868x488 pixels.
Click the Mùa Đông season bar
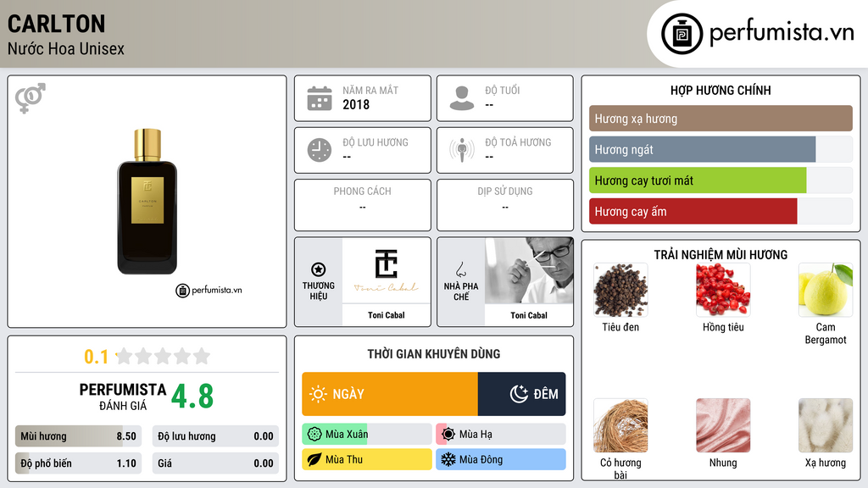point(501,459)
